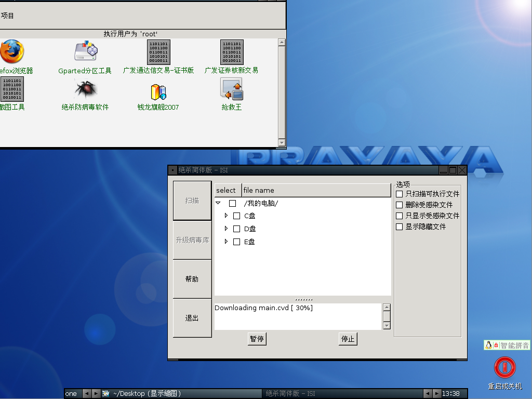Open 帮助 help in antivirus window
This screenshot has height=399, width=532.
(x=192, y=279)
